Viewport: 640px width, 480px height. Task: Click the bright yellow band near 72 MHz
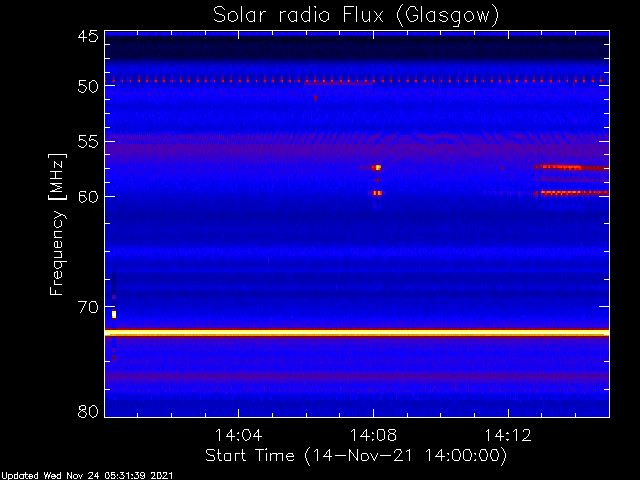357,333
